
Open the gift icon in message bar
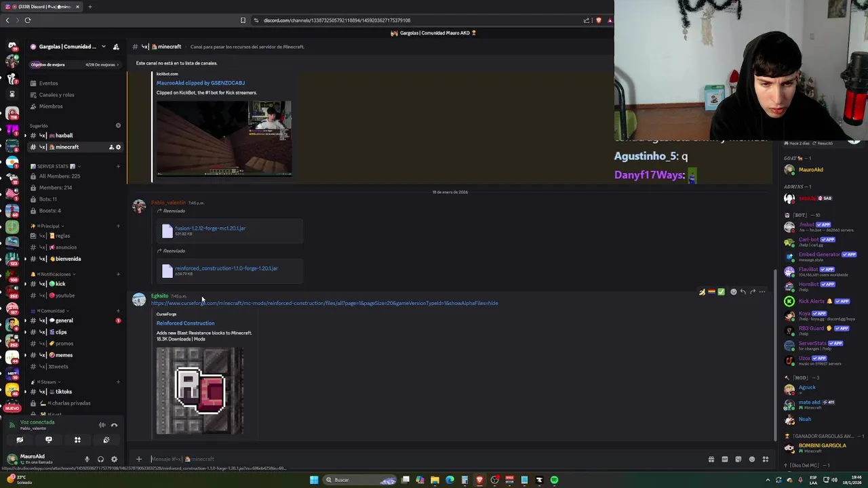tap(711, 459)
